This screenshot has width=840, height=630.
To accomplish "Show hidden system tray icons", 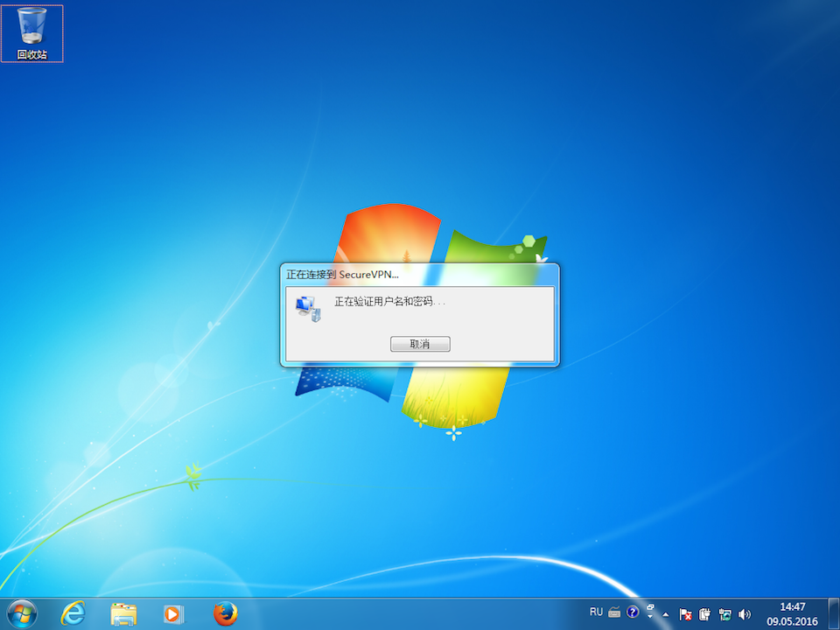I will click(666, 614).
